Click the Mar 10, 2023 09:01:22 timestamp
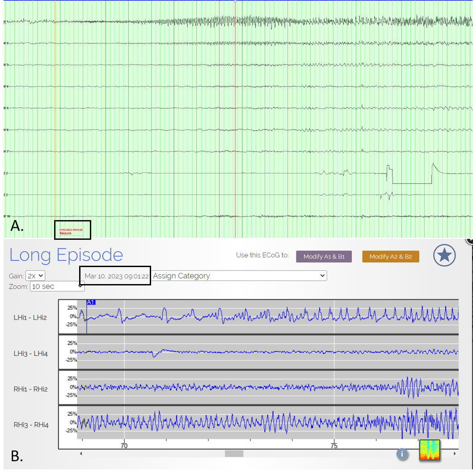 click(x=116, y=276)
